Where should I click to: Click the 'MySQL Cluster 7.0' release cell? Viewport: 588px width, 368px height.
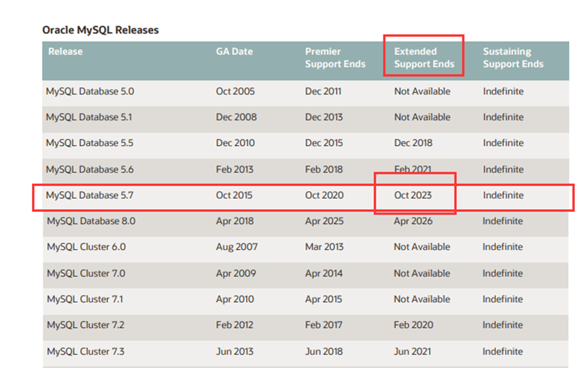(86, 274)
